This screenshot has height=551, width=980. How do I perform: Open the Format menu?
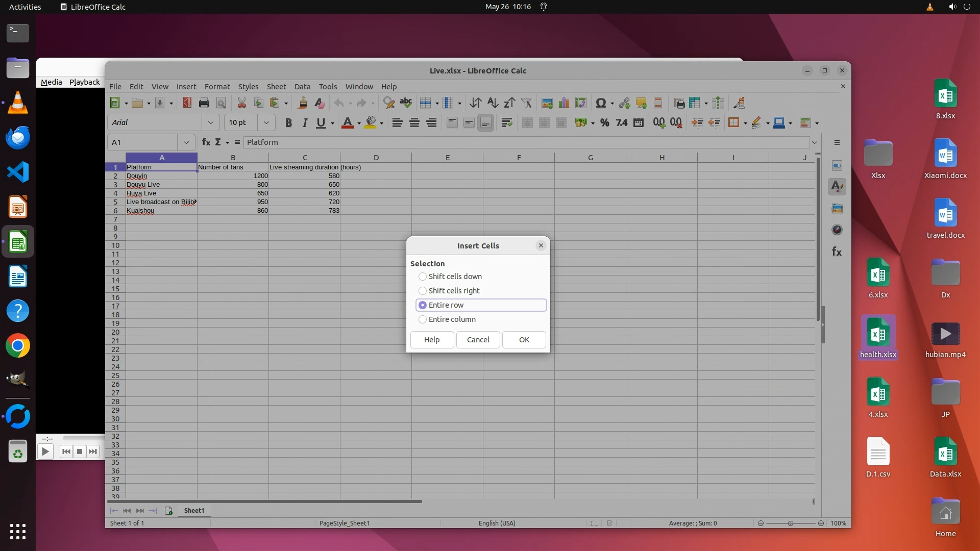217,87
